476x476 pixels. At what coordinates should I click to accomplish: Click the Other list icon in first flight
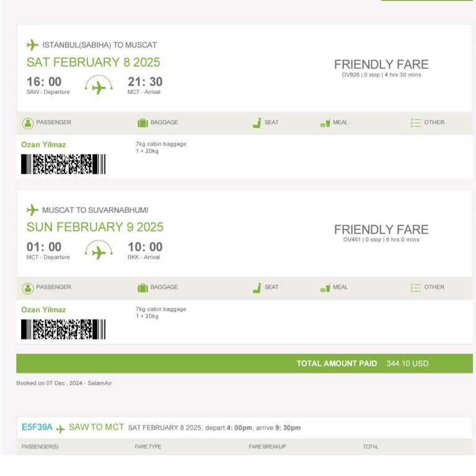(415, 123)
